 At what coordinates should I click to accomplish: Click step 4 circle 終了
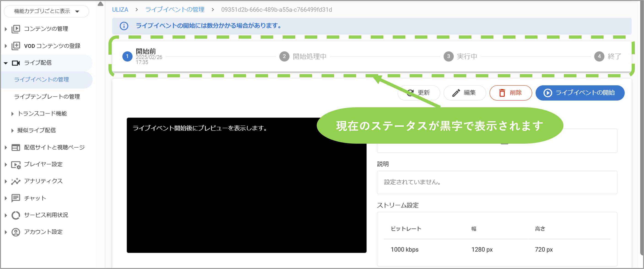click(x=599, y=56)
